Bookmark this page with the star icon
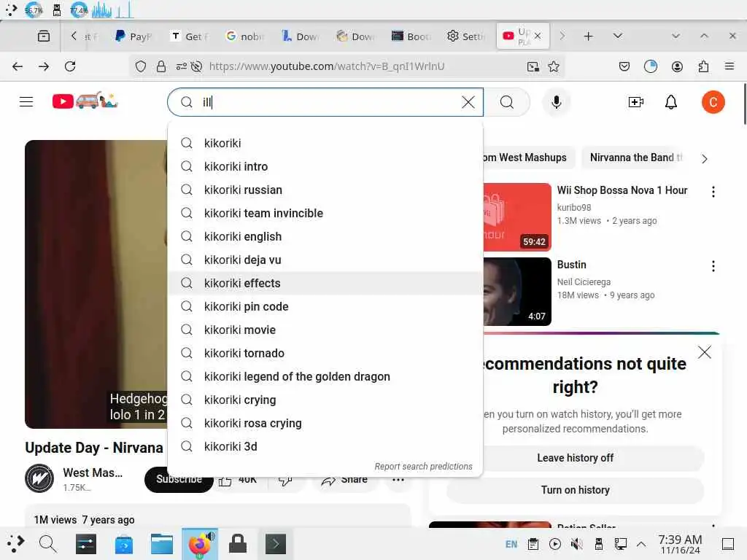The width and height of the screenshot is (747, 560). (553, 66)
